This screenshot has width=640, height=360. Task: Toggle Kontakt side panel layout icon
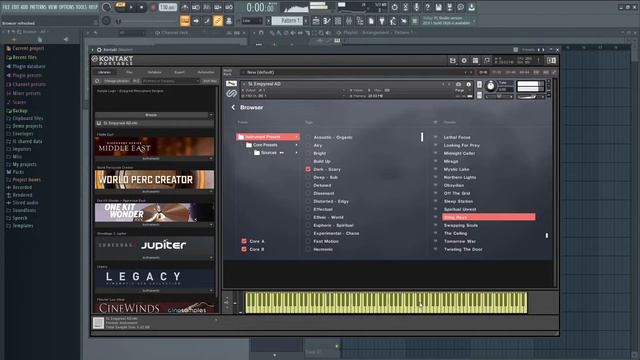pos(551,60)
